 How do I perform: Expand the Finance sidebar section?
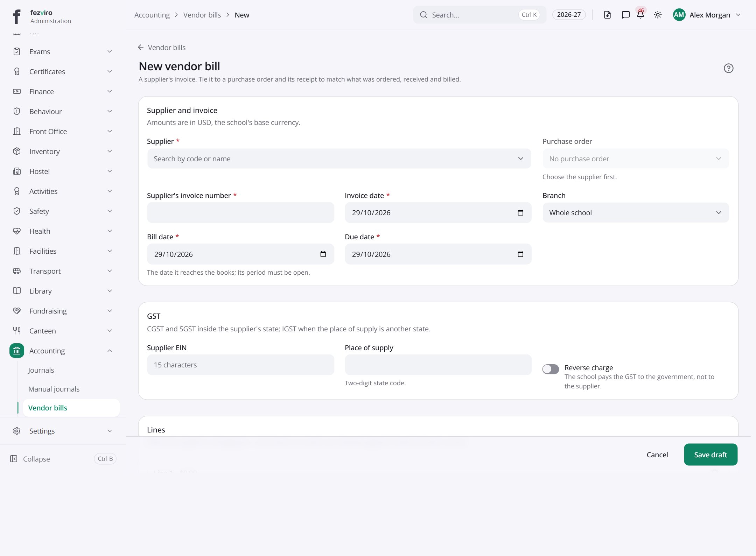[110, 91]
